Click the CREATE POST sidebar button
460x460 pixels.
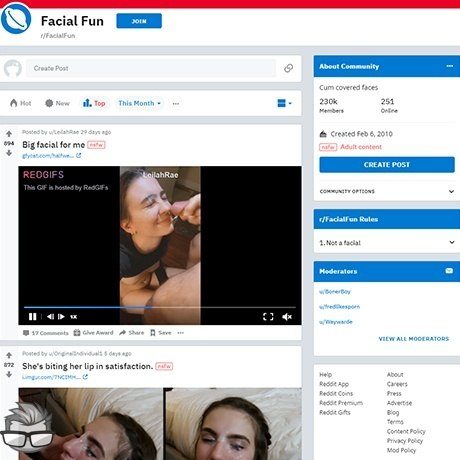[387, 165]
